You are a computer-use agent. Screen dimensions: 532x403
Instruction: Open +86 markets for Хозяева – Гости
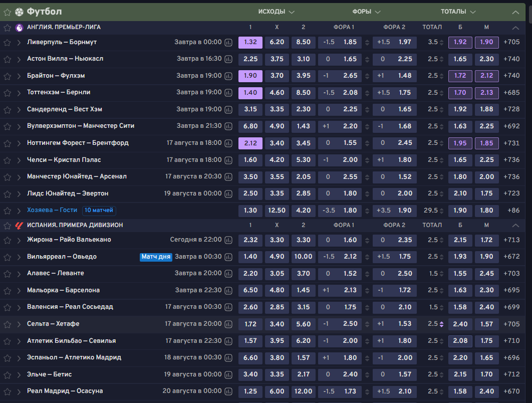point(513,211)
